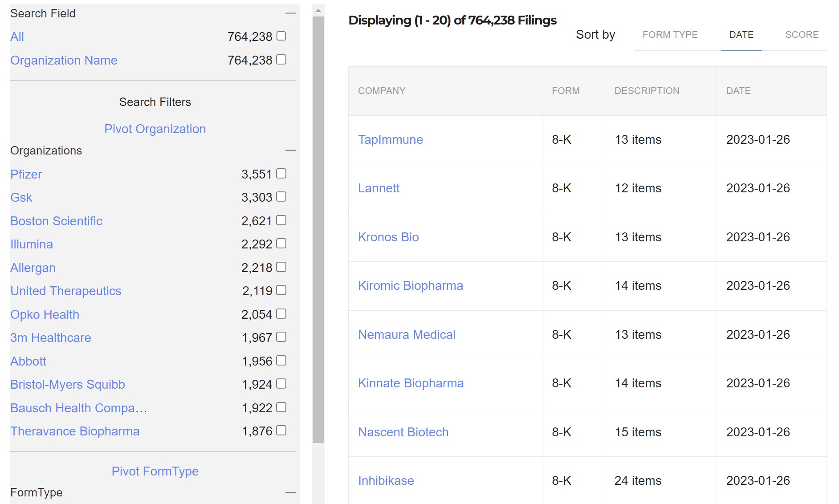This screenshot has width=839, height=504.
Task: Check the Organization Name checkbox
Action: pyautogui.click(x=281, y=59)
